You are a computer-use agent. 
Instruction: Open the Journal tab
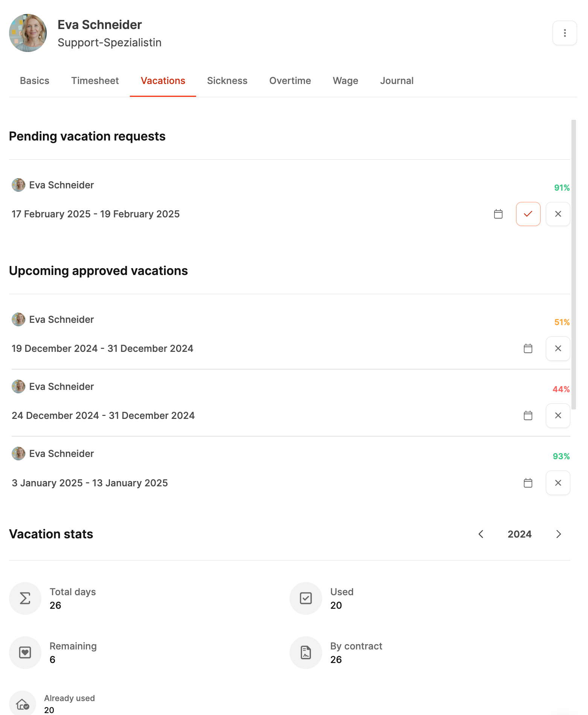[396, 81]
